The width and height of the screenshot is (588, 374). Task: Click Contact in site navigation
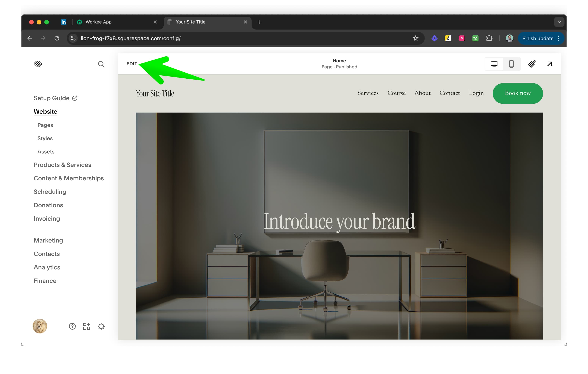[450, 93]
